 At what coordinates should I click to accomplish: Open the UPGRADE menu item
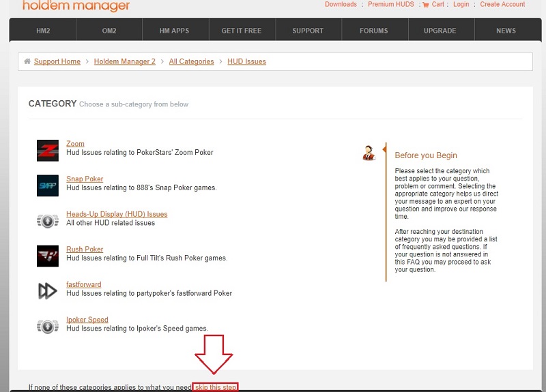point(440,31)
